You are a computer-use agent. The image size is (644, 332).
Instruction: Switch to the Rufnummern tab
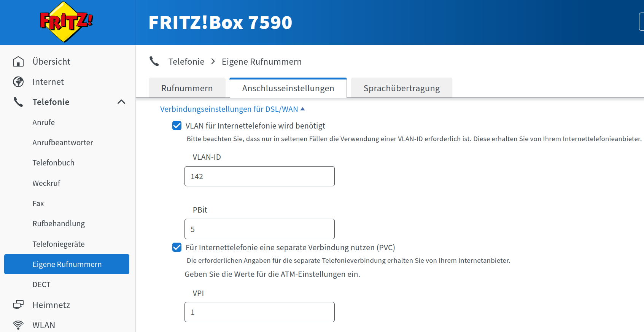tap(187, 88)
